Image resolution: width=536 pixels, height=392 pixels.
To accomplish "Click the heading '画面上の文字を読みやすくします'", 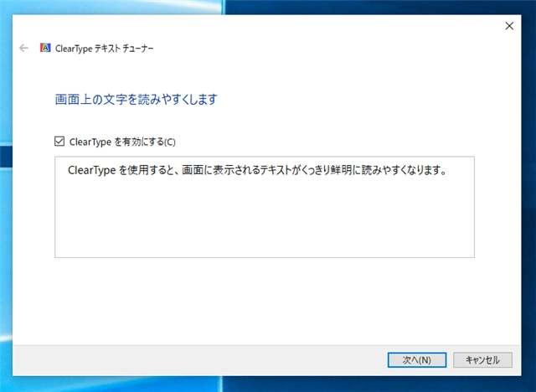I will (136, 100).
